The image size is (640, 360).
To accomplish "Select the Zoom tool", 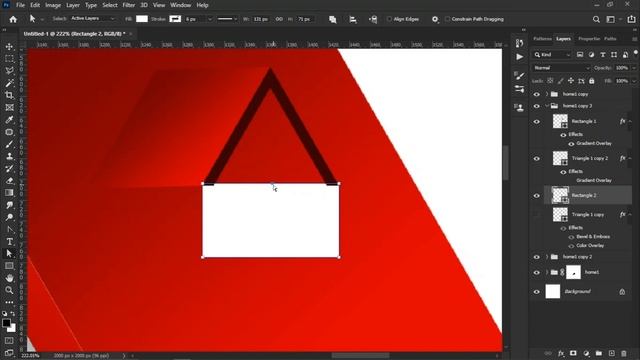I will (x=9, y=290).
